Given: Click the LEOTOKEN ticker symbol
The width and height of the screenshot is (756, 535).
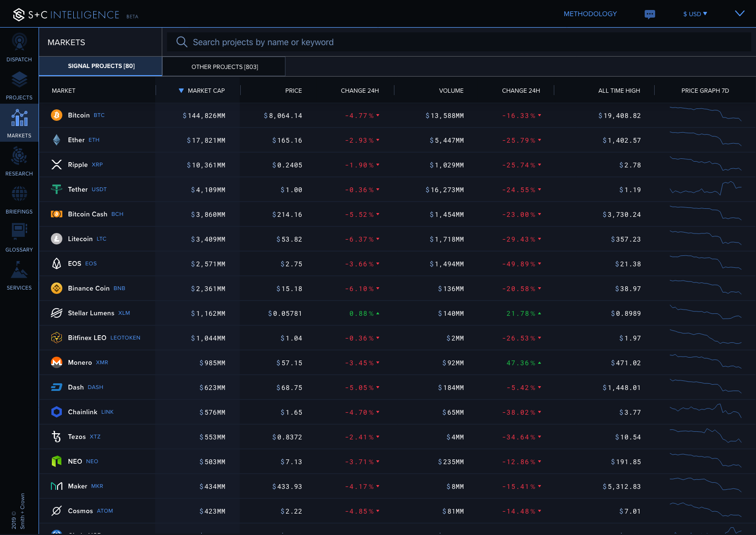Looking at the screenshot, I should (125, 338).
